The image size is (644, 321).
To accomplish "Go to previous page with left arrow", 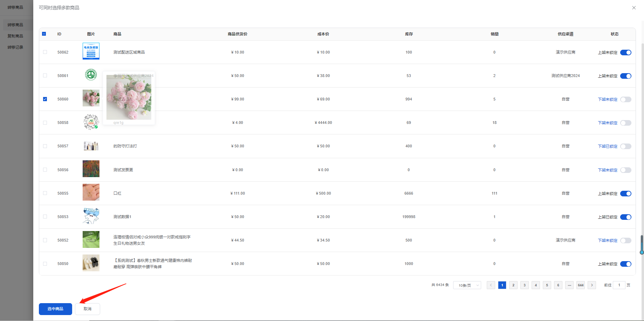I will tap(491, 285).
